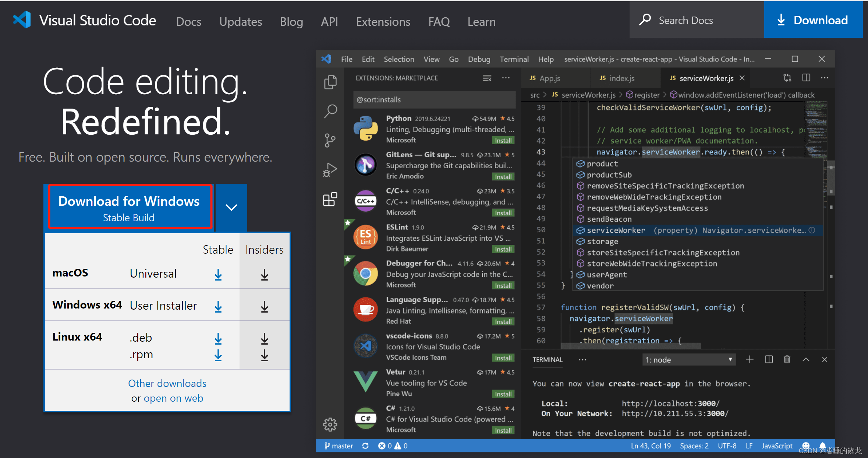Click the Download for Windows button
Image resolution: width=868 pixels, height=458 pixels.
point(130,208)
